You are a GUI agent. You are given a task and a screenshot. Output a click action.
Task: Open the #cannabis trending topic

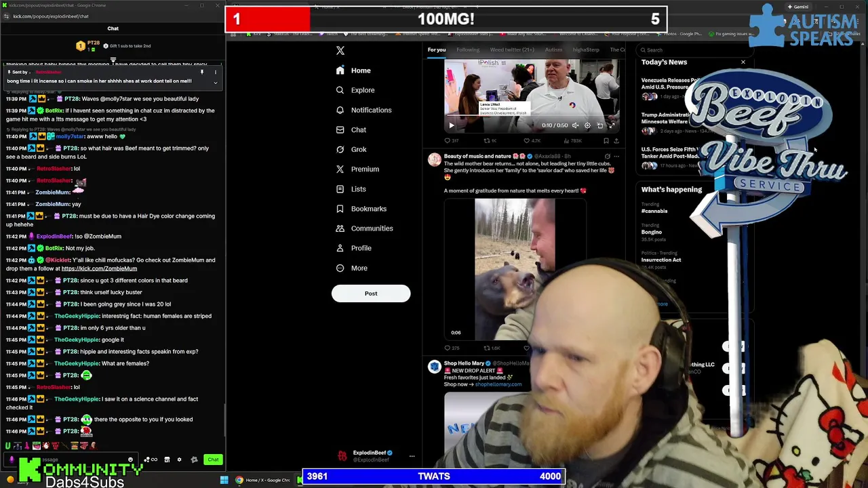pos(654,211)
